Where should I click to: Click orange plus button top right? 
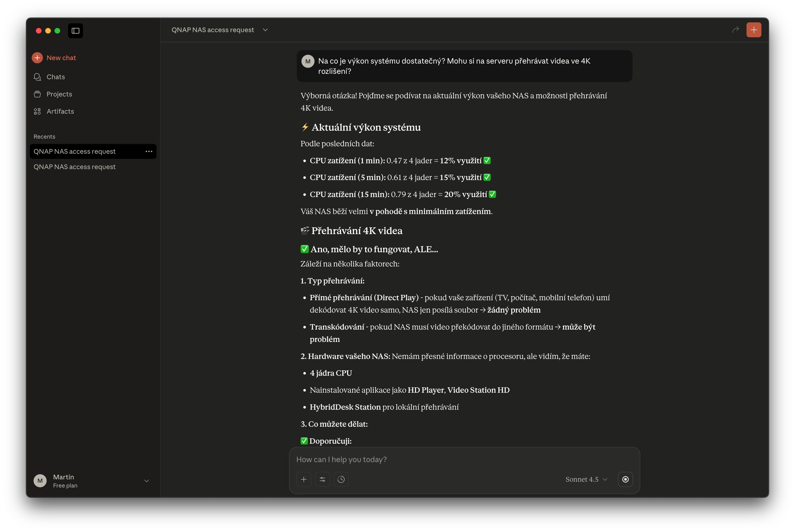pyautogui.click(x=754, y=30)
